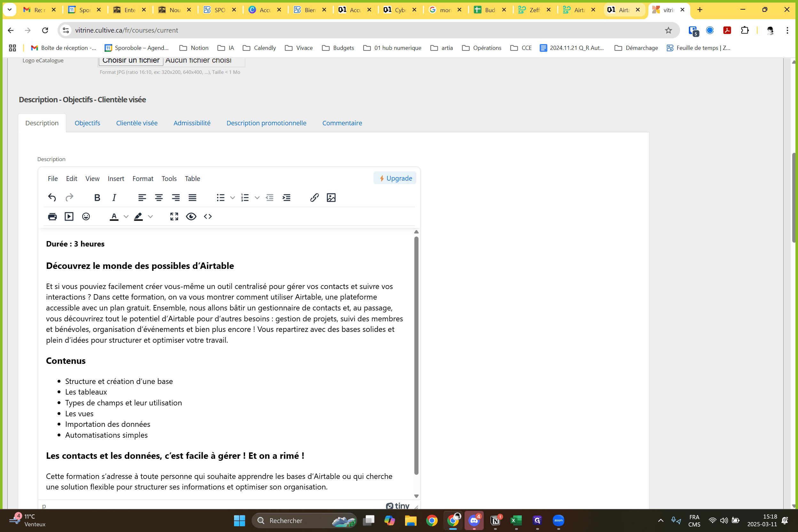Click the taskbar Rechercher search box
The image size is (798, 532).
pyautogui.click(x=304, y=520)
